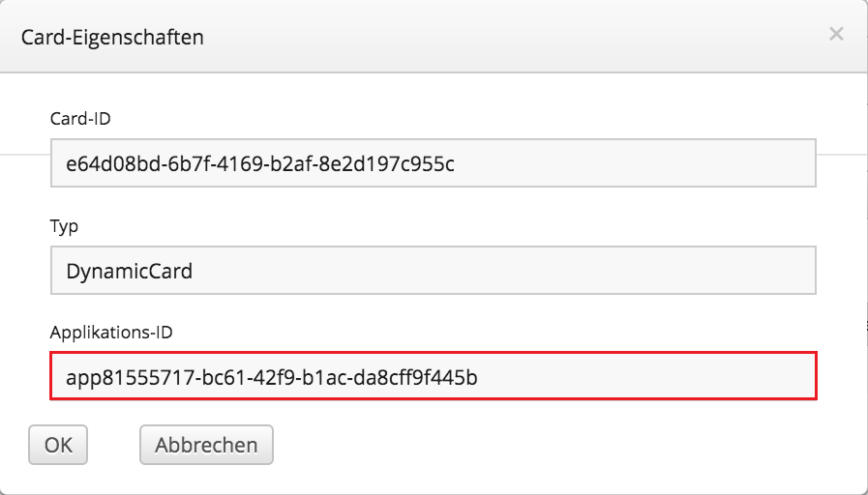This screenshot has width=868, height=495.
Task: Click the Card-Eigenschaften title text
Action: 112,37
